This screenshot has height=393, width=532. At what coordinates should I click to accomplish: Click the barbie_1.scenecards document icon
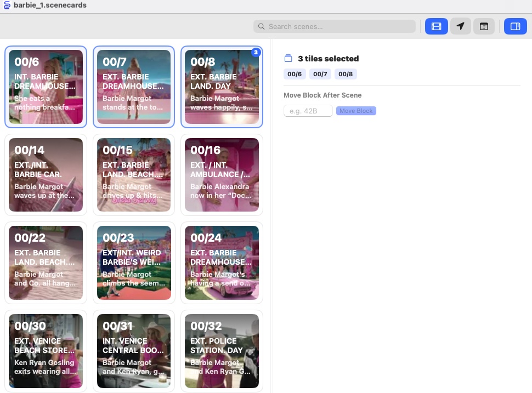point(7,5)
